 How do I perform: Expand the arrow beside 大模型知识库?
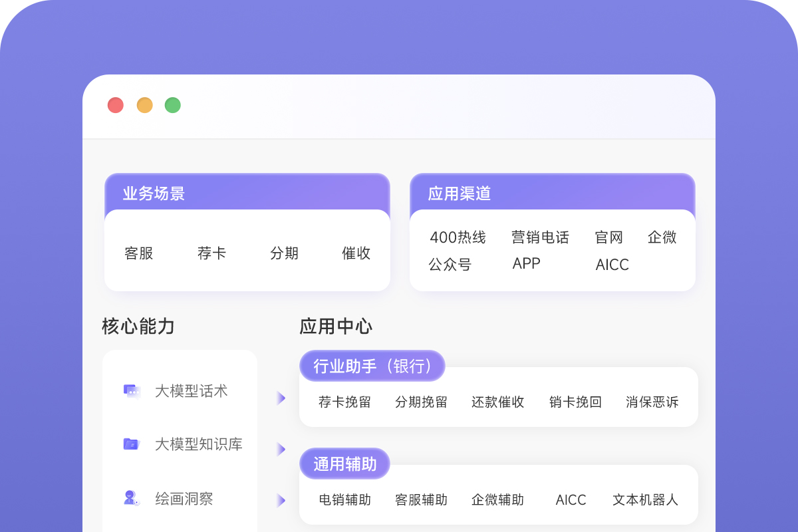coord(281,449)
